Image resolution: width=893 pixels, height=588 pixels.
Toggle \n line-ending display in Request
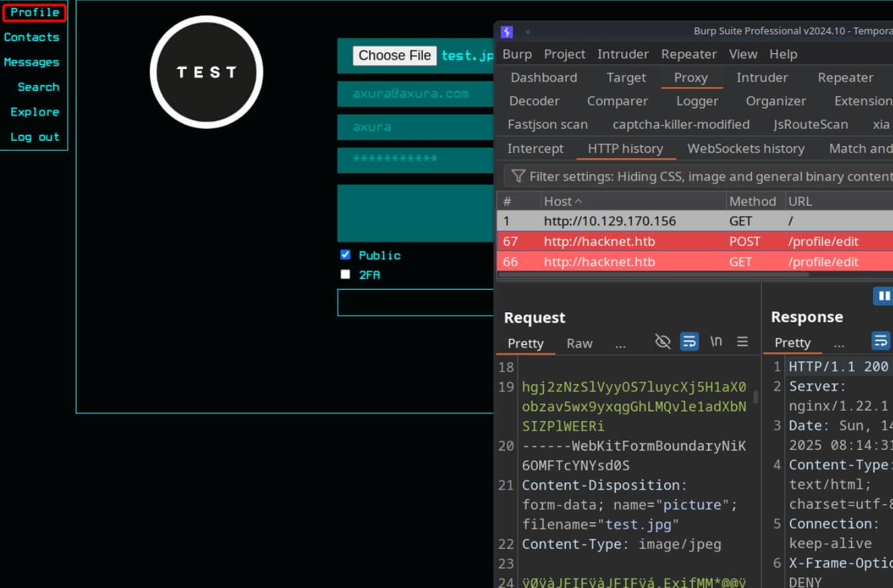tap(716, 342)
